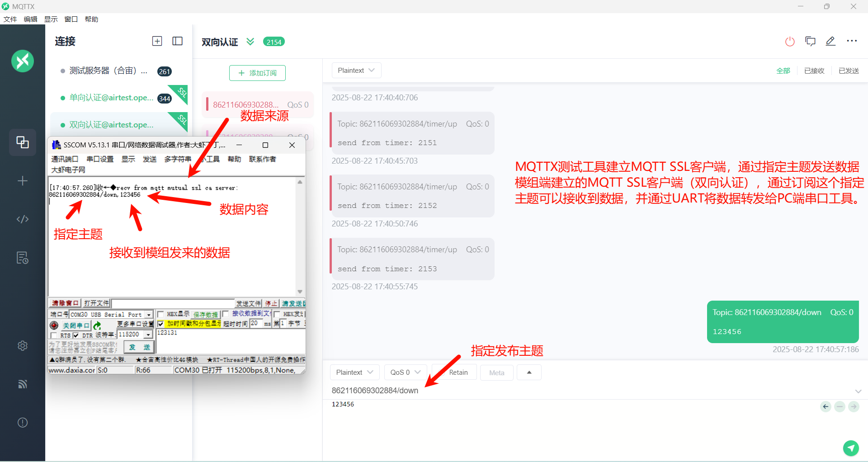868x462 pixels.
Task: Edit the 双向认证 connection with pencil icon
Action: pos(830,41)
